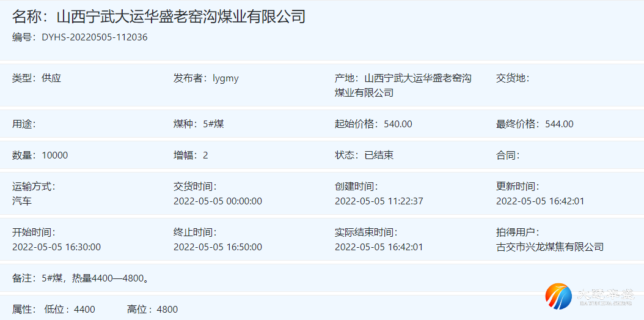This screenshot has width=644, height=320.
Task: Click the 高位 4800 attribute
Action: click(152, 310)
